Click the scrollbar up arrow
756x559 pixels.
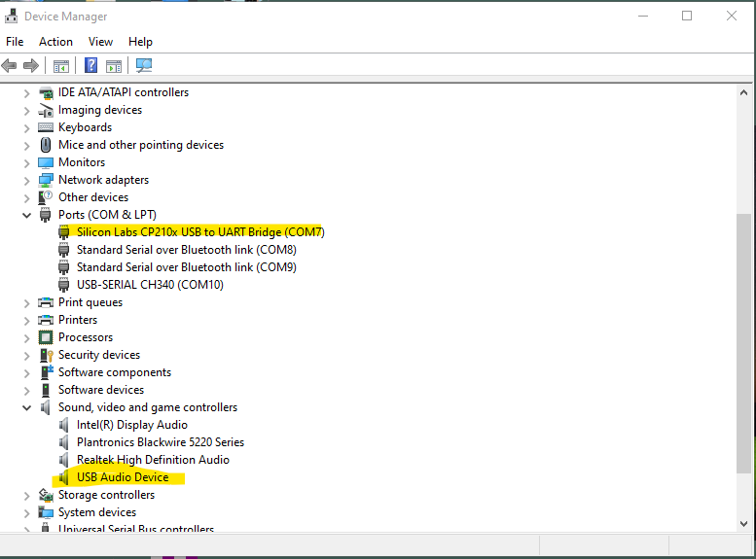click(x=743, y=92)
